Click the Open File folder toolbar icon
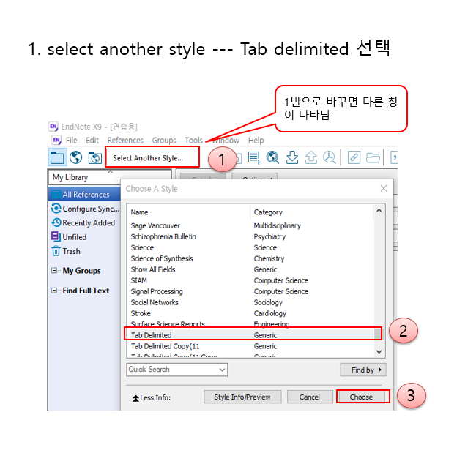The width and height of the screenshot is (476, 475). tap(373, 158)
